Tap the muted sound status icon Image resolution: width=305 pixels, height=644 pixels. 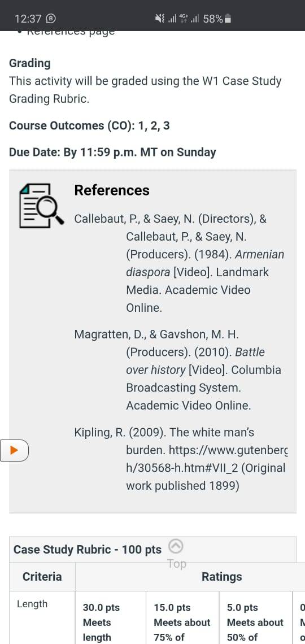pos(160,19)
